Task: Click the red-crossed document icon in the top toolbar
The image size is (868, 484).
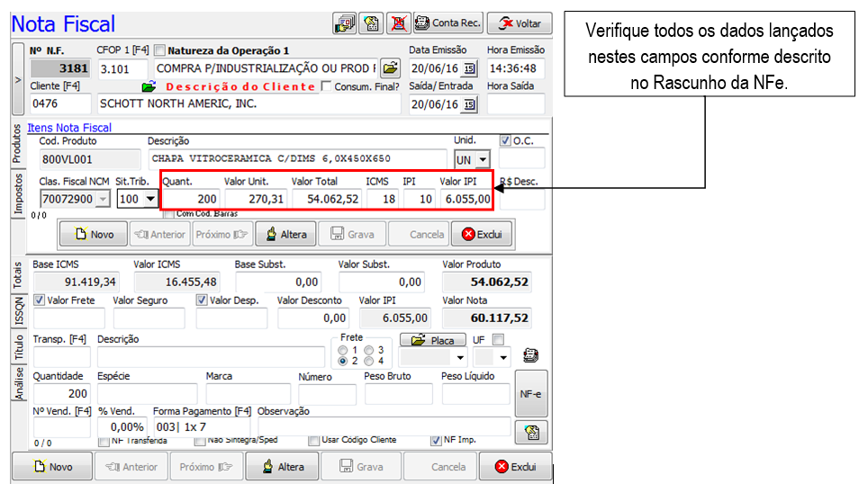Action: [x=397, y=22]
